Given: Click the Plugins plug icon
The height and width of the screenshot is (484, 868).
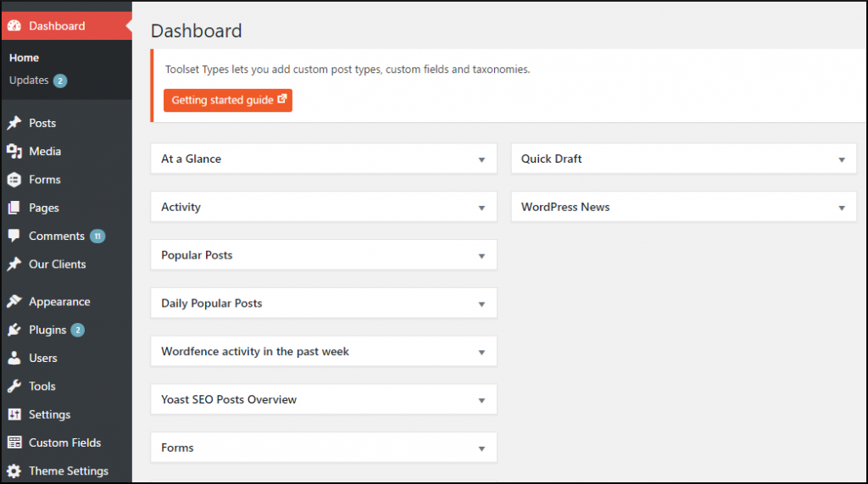Looking at the screenshot, I should (14, 330).
